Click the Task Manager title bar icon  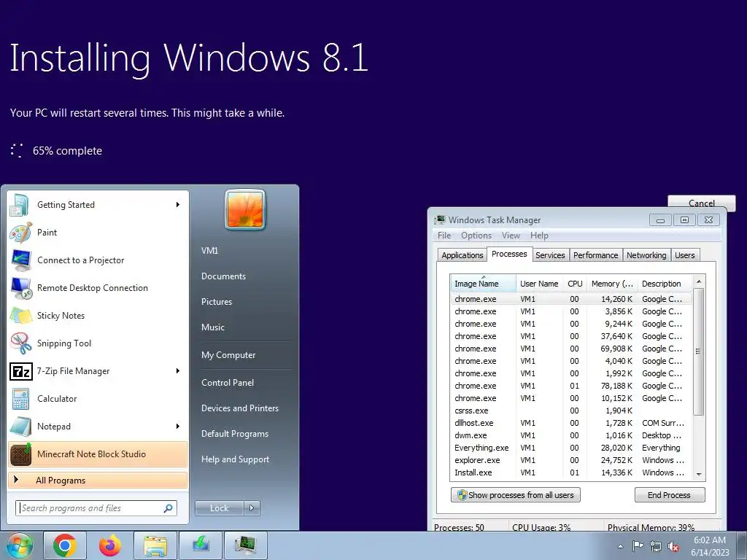coord(440,219)
